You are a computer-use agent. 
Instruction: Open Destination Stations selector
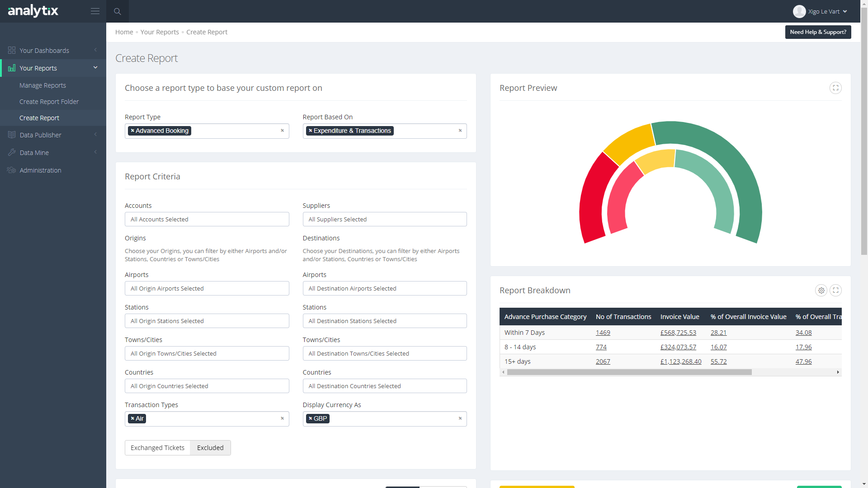point(385,321)
